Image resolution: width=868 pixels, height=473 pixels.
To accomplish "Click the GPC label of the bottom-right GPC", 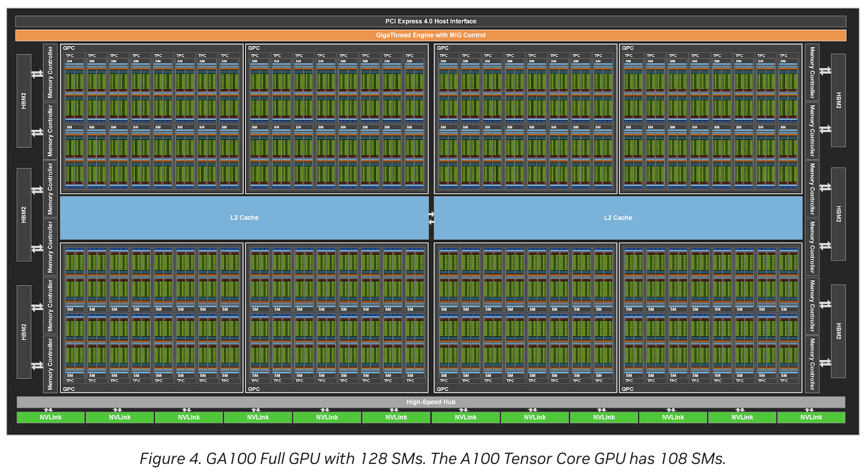I will (628, 389).
